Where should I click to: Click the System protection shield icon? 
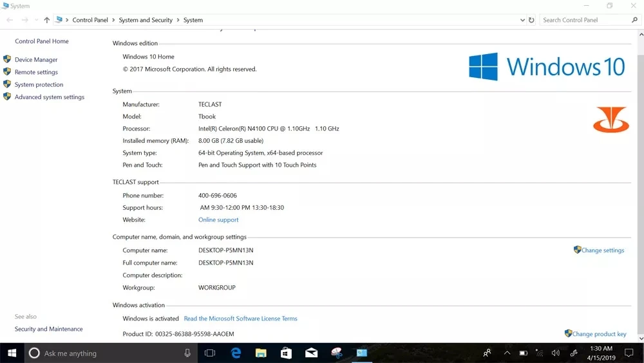tap(7, 84)
